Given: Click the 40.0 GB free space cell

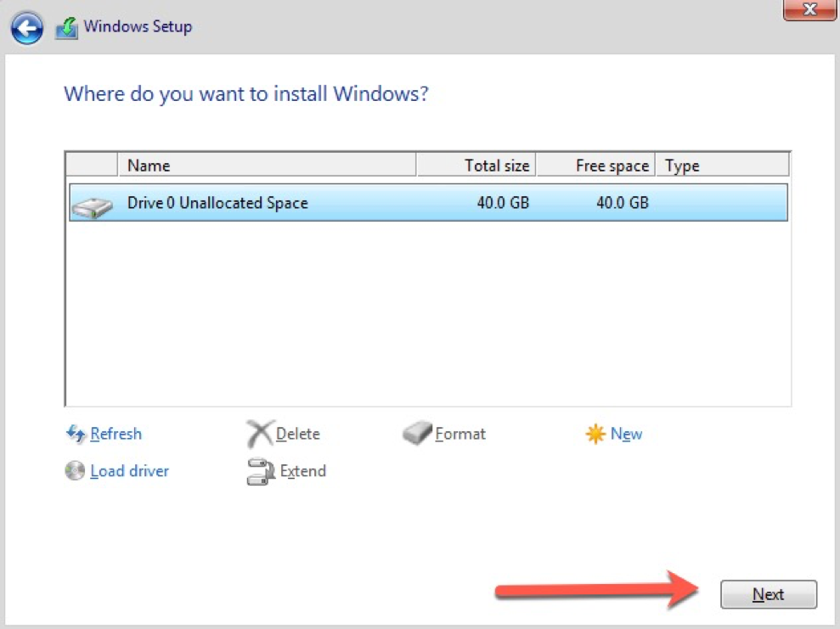Looking at the screenshot, I should (623, 202).
